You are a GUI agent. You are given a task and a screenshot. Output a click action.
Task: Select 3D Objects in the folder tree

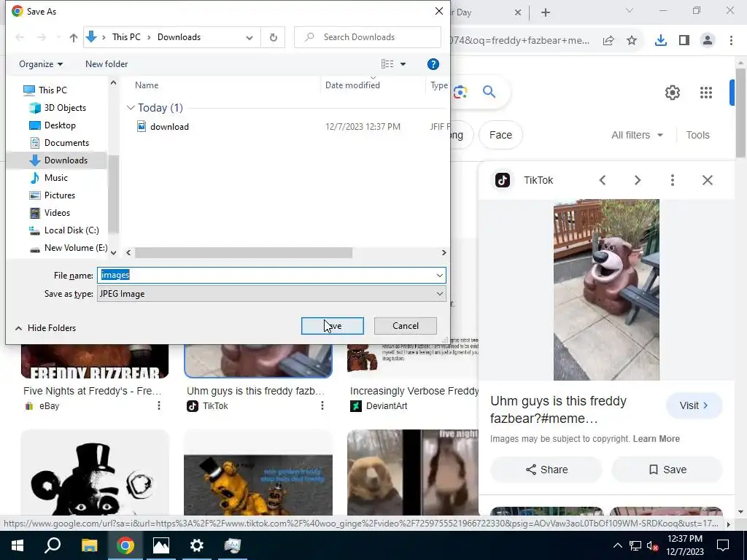pos(65,108)
